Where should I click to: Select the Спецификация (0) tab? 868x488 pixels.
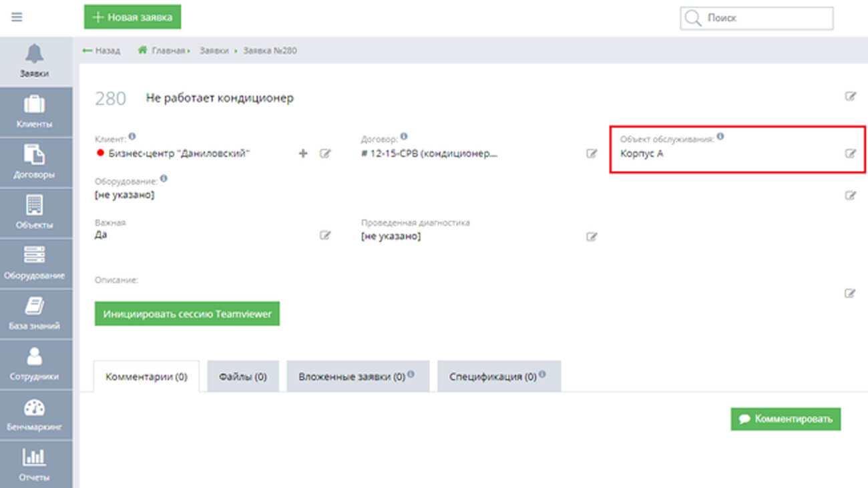pos(497,377)
